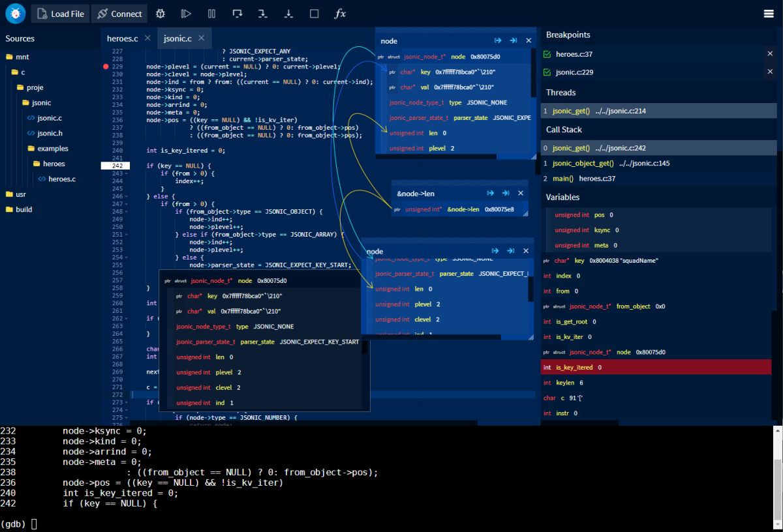Switch to the heroes.c editor tab
Screen dimensions: 783x532
123,38
